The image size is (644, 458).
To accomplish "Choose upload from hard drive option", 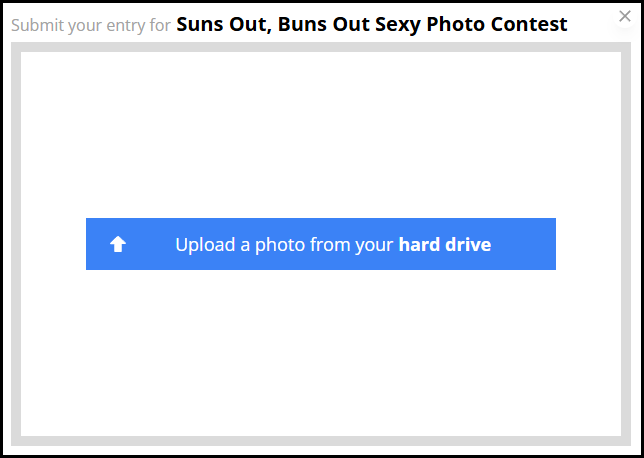I will pos(321,244).
